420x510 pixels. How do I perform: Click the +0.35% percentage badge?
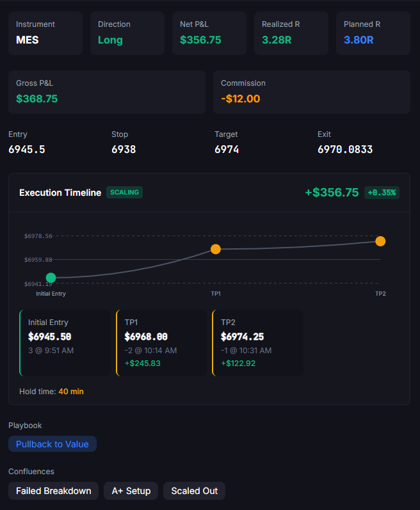[382, 193]
